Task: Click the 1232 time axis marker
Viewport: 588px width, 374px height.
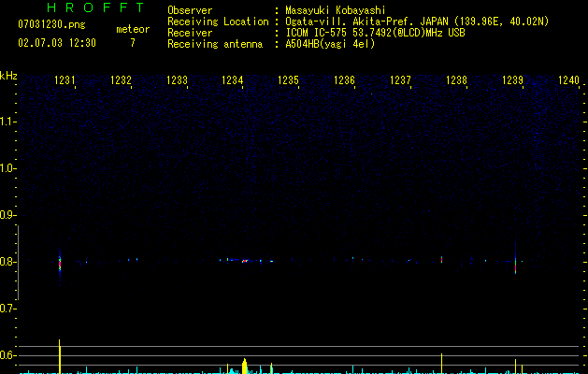Action: [121, 80]
